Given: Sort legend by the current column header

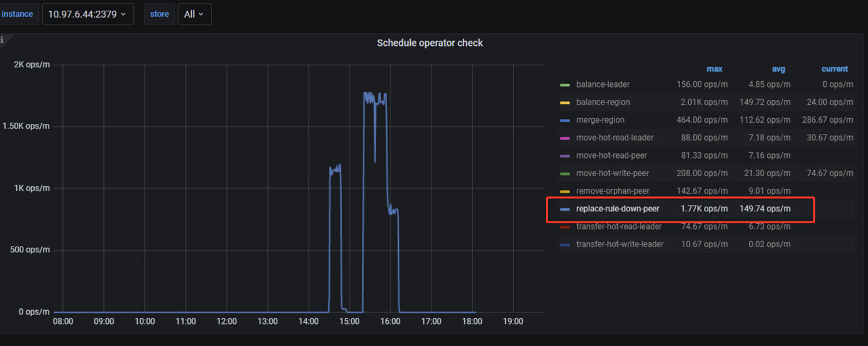Looking at the screenshot, I should [x=835, y=69].
